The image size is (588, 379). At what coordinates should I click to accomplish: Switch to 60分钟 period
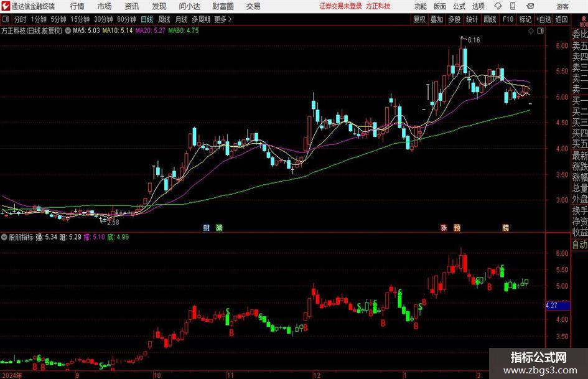tap(127, 19)
